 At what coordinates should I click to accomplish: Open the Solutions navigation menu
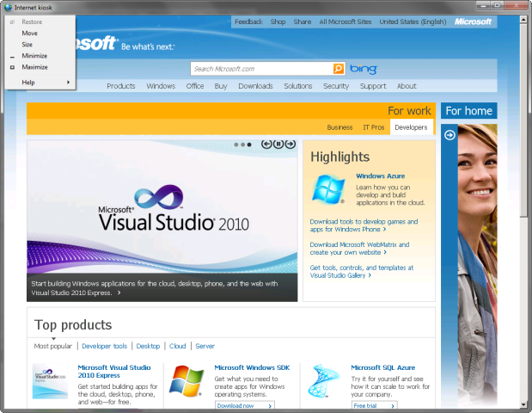point(298,86)
